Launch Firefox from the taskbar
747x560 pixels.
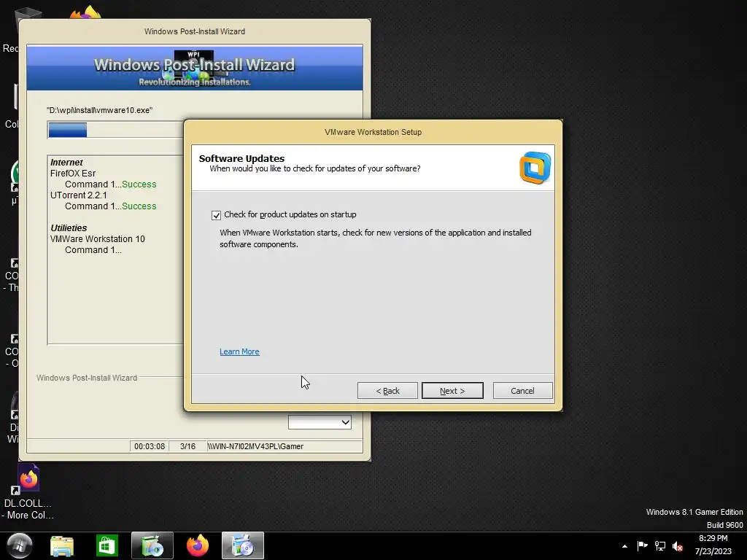[197, 545]
